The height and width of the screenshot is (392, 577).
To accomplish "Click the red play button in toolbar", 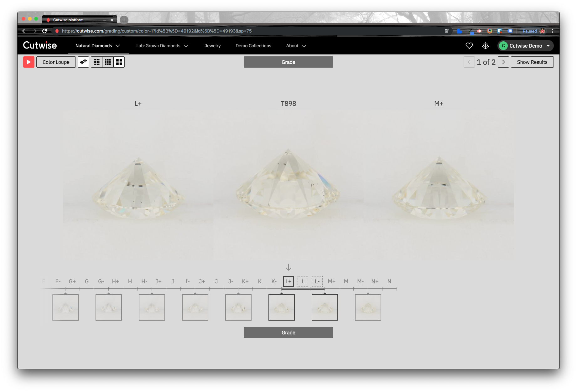I will 29,62.
